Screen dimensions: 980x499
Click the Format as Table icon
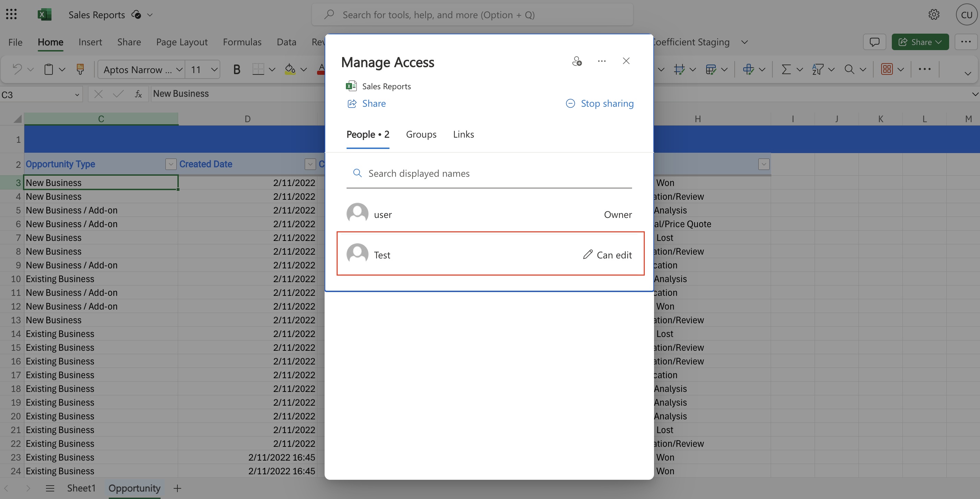coord(711,69)
